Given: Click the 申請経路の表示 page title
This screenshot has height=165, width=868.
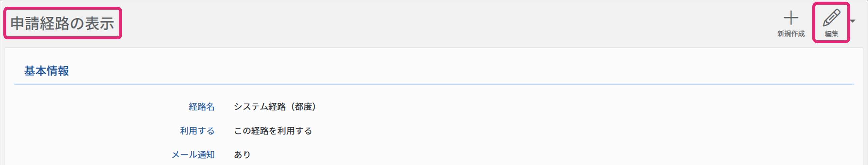Looking at the screenshot, I should [62, 23].
